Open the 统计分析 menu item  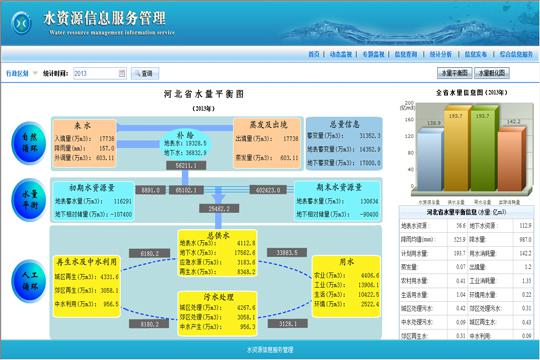441,54
